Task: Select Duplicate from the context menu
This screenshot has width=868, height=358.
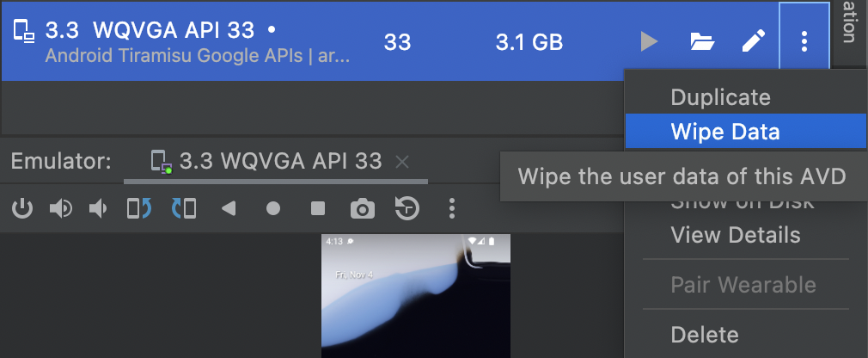Action: pos(720,97)
